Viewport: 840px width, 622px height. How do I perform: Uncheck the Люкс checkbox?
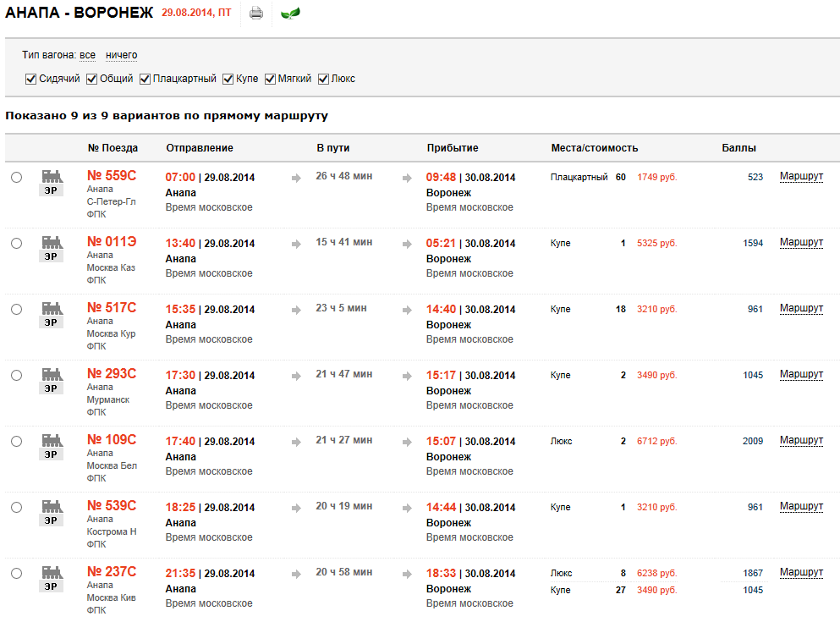click(323, 80)
